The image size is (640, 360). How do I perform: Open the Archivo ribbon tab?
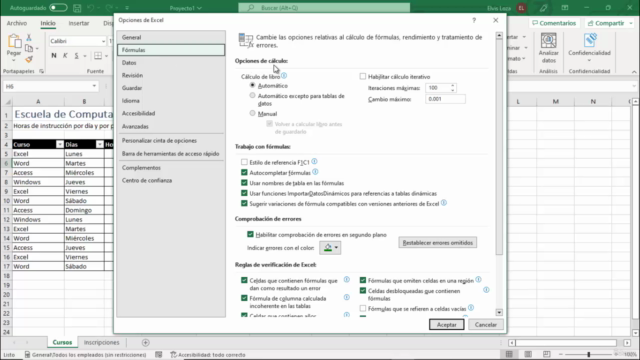coord(17,23)
